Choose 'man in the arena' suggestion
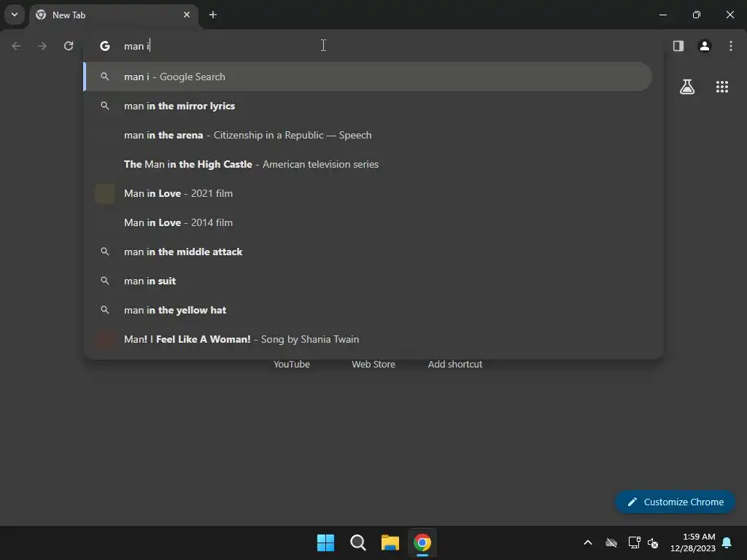 368,135
